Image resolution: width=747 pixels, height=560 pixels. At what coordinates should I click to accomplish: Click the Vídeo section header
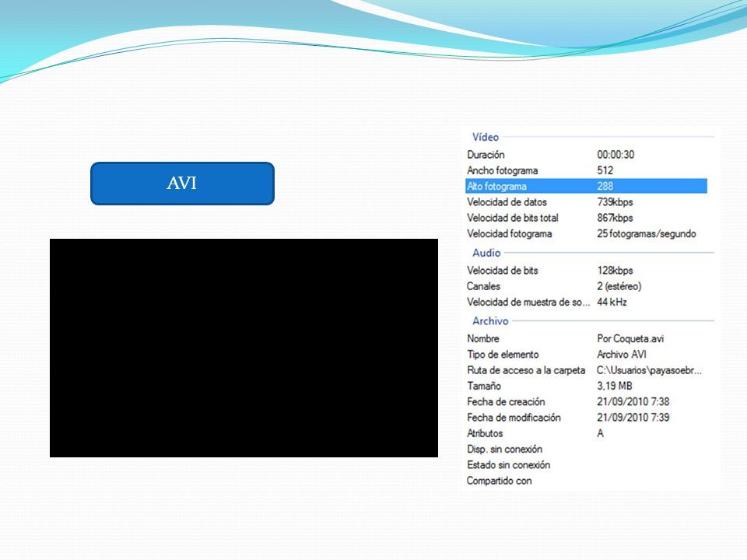point(486,137)
